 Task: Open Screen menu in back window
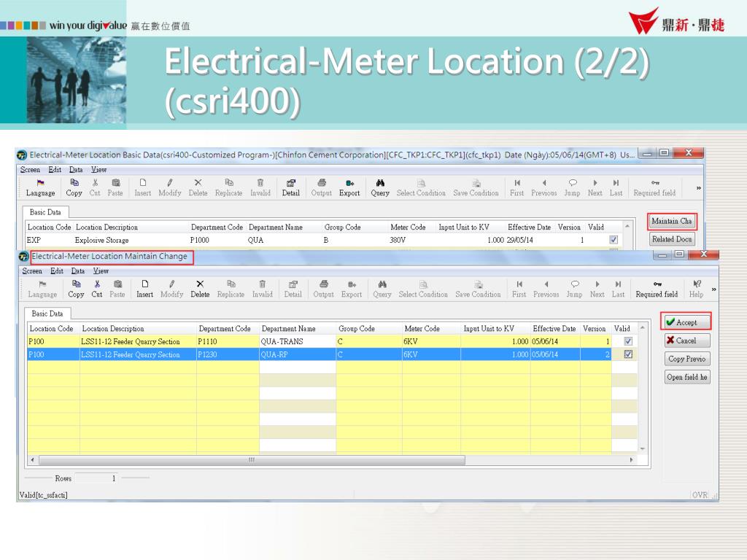pyautogui.click(x=30, y=169)
